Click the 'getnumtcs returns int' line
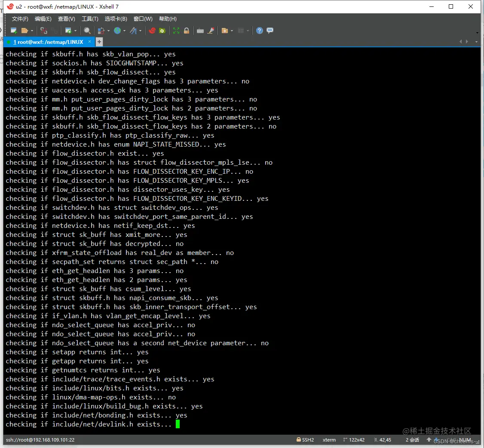This screenshot has height=448, width=484. tap(83, 370)
